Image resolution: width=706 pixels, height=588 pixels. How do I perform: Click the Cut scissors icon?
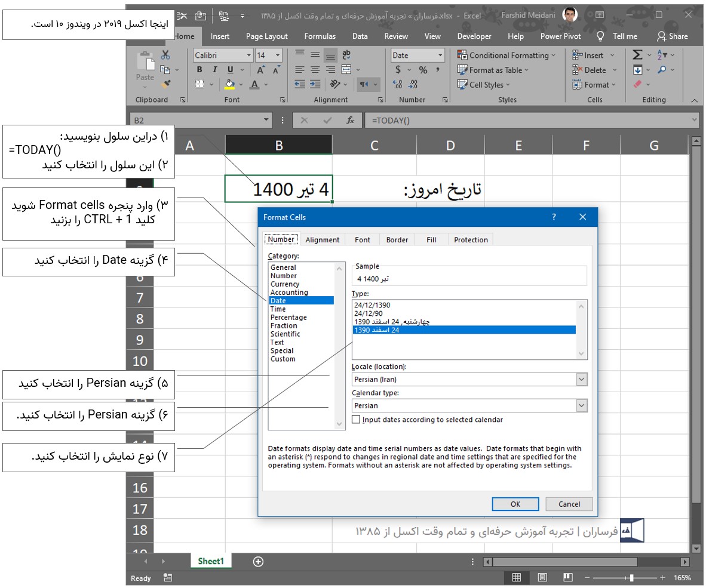pyautogui.click(x=165, y=55)
